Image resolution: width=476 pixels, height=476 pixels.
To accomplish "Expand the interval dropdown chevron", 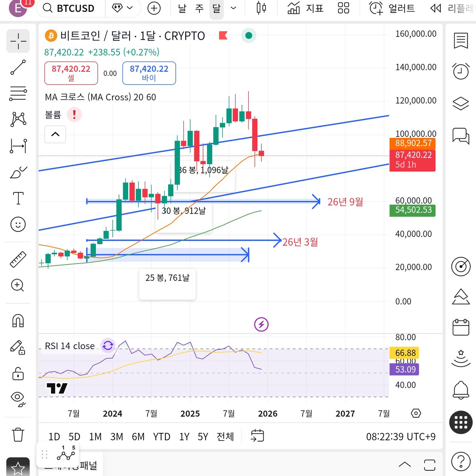I will (x=234, y=8).
